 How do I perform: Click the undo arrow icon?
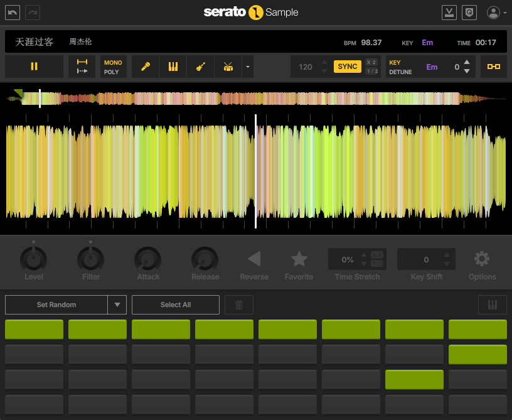13,13
